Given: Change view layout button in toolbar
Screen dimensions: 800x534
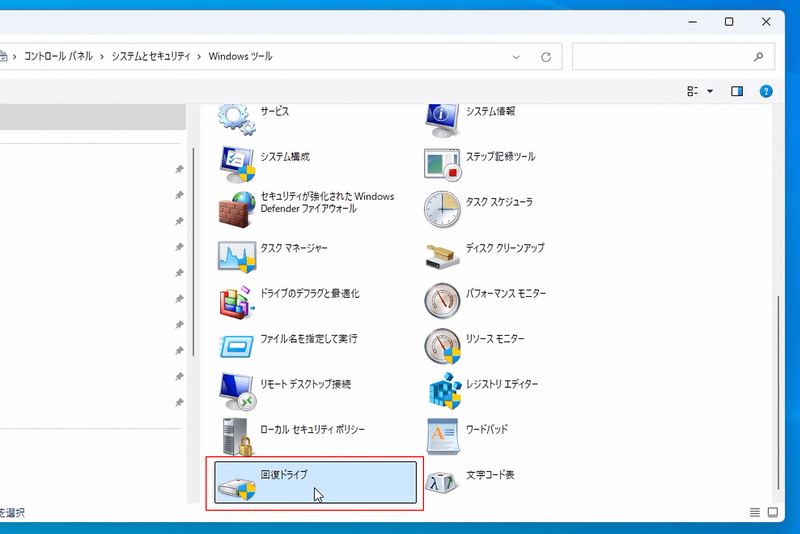Looking at the screenshot, I should point(692,91).
